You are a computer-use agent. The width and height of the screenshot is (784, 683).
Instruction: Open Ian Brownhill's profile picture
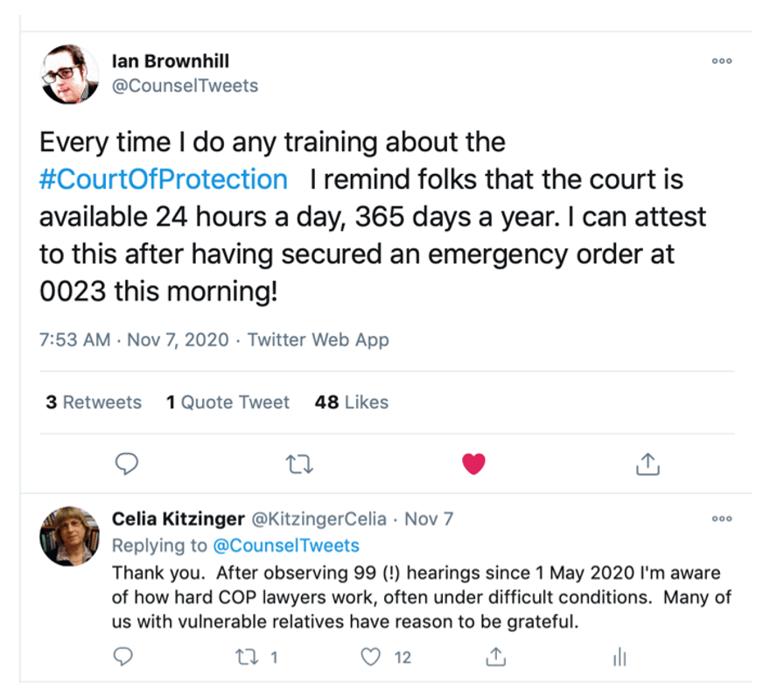[x=70, y=75]
